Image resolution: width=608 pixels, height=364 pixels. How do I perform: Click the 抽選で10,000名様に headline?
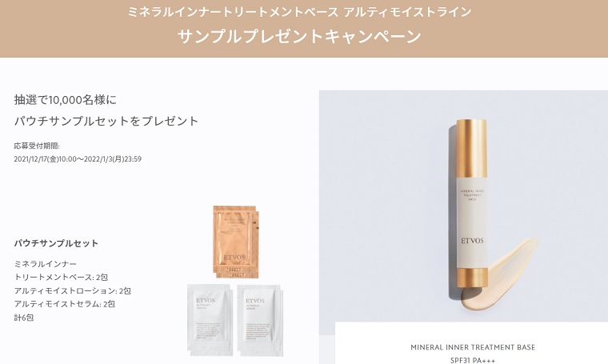click(65, 100)
